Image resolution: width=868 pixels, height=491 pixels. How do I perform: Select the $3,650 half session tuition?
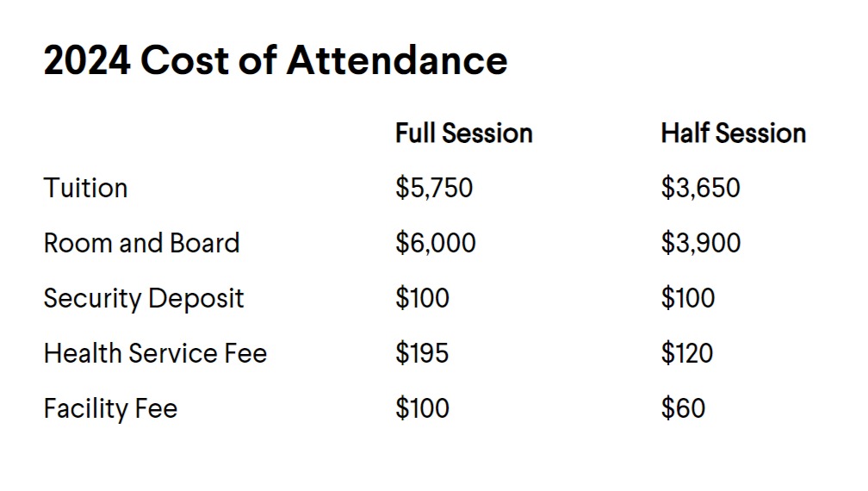(700, 188)
